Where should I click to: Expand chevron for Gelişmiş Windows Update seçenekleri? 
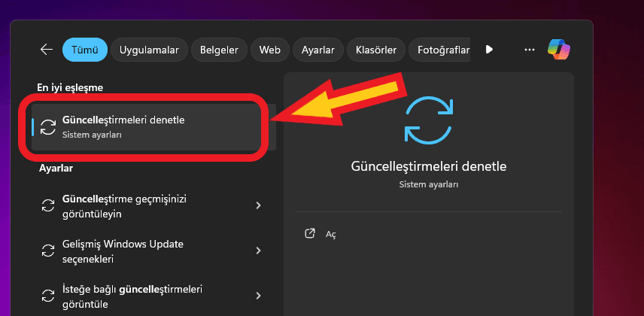click(x=259, y=251)
